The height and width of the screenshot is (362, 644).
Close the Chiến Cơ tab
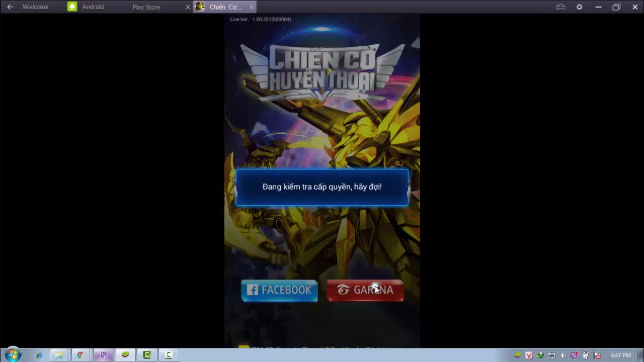pos(251,7)
